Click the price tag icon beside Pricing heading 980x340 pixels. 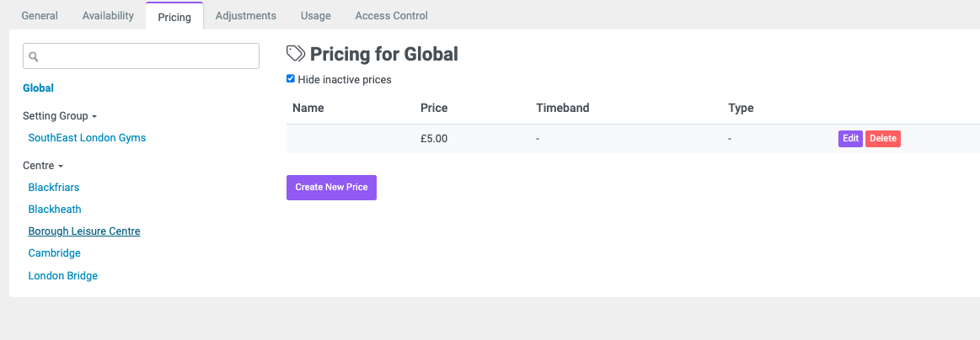[296, 54]
